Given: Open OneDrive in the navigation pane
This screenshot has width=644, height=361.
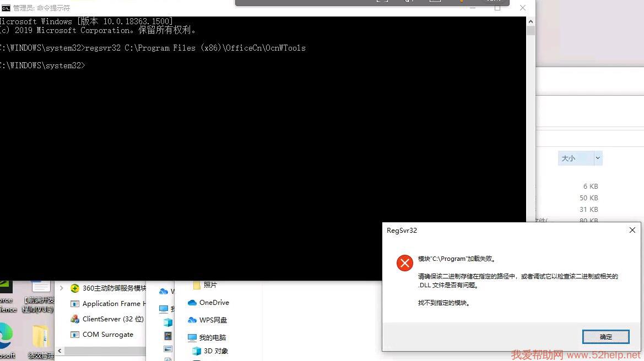Looking at the screenshot, I should [x=214, y=303].
